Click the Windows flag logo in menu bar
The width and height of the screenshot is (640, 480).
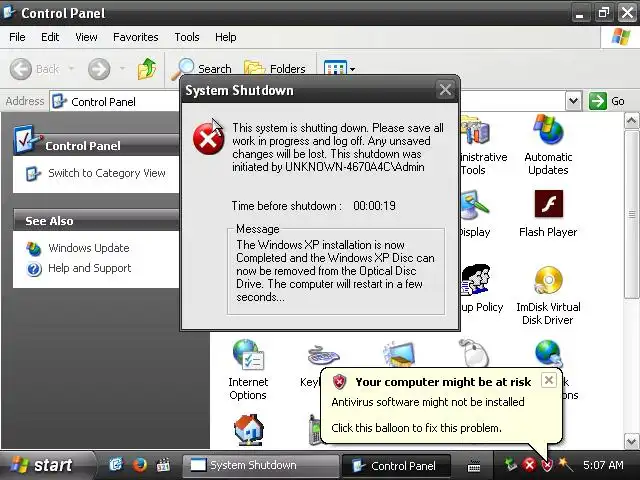[x=620, y=37]
